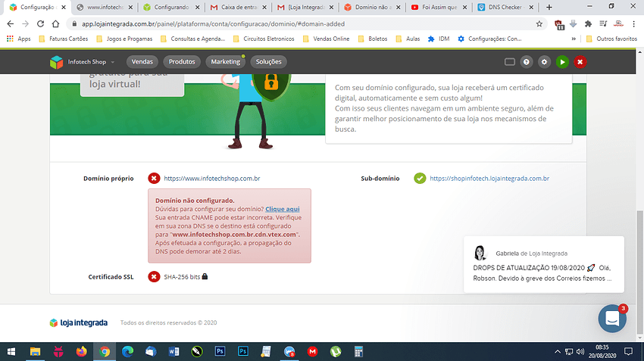Open File Explorer from taskbar
The height and width of the screenshot is (361, 644).
(x=35, y=352)
